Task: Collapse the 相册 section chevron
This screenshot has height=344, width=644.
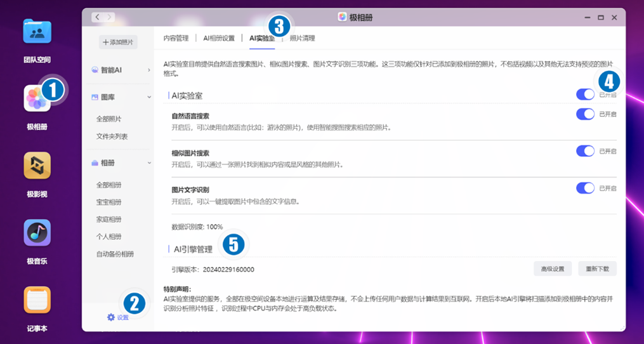Action: (x=148, y=163)
